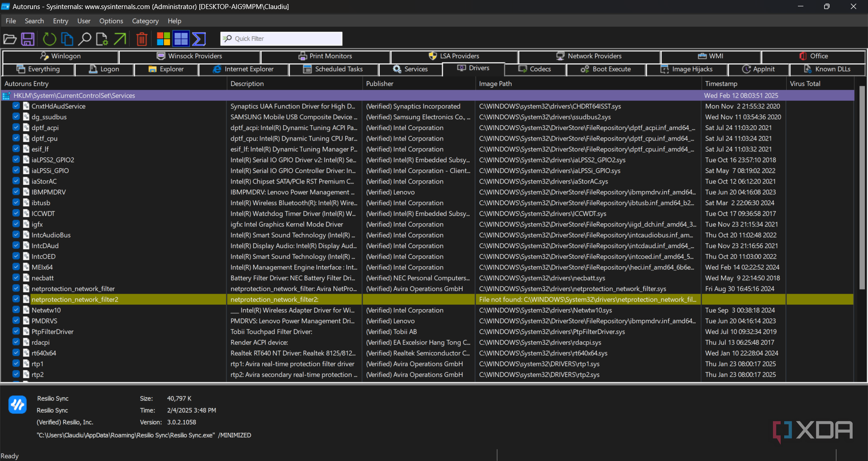Click the vertical scrollbar of the entries list
This screenshot has width=868, height=461.
click(862, 188)
